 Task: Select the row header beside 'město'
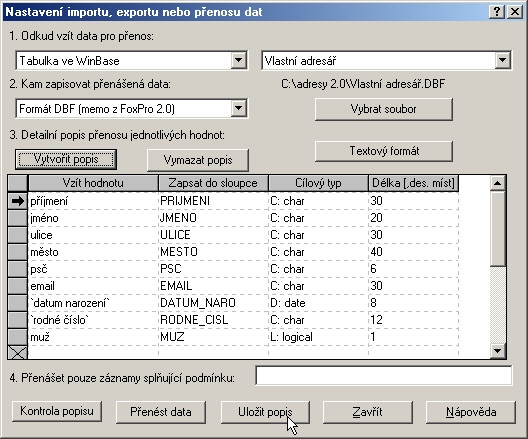pos(18,252)
